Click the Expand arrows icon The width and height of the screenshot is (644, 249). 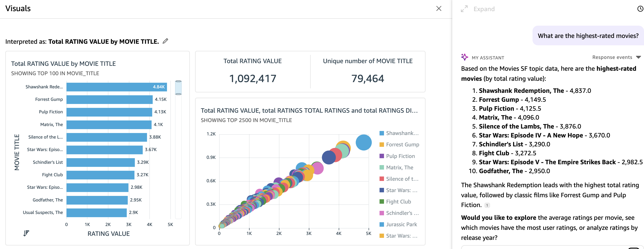[x=464, y=9]
